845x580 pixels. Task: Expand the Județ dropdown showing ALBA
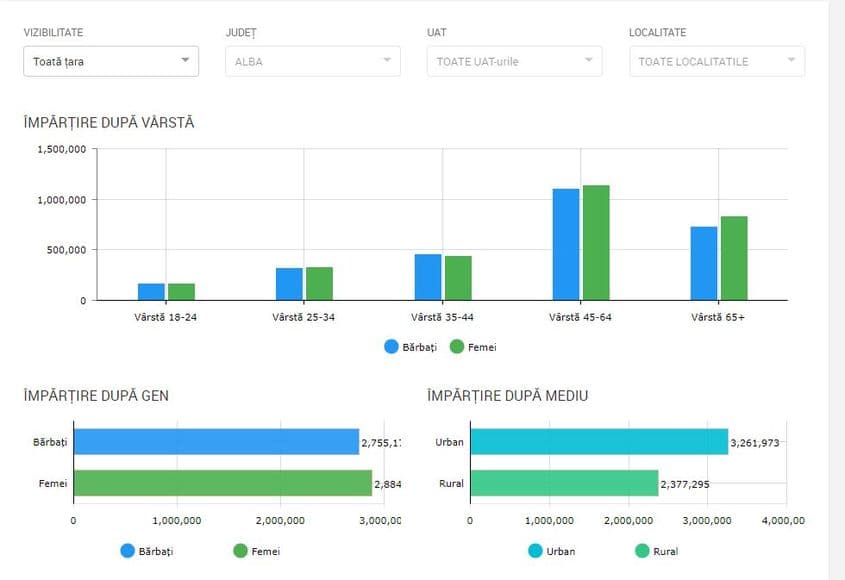[x=312, y=61]
